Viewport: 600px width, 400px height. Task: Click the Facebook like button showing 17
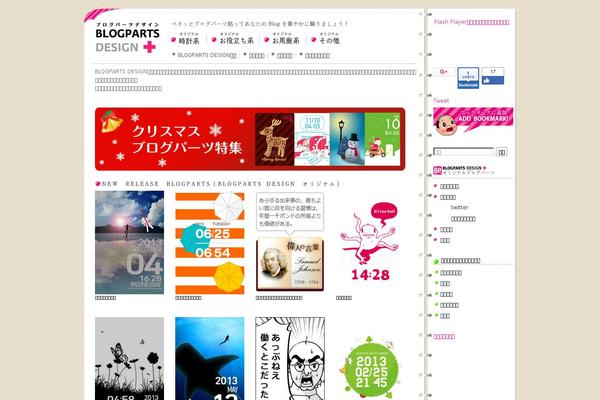493,76
